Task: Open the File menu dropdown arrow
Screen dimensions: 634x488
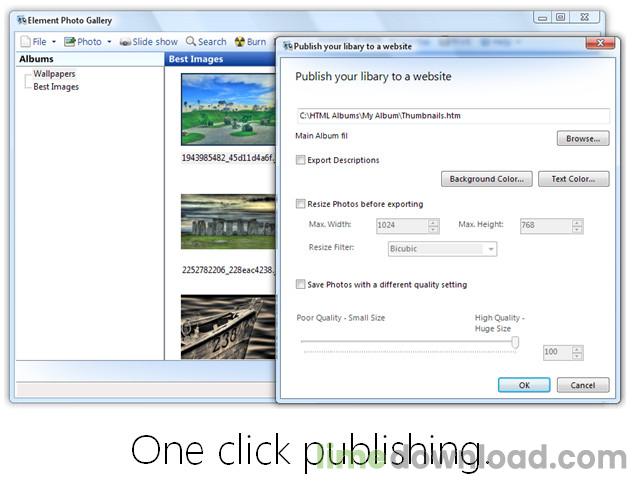Action: click(54, 42)
